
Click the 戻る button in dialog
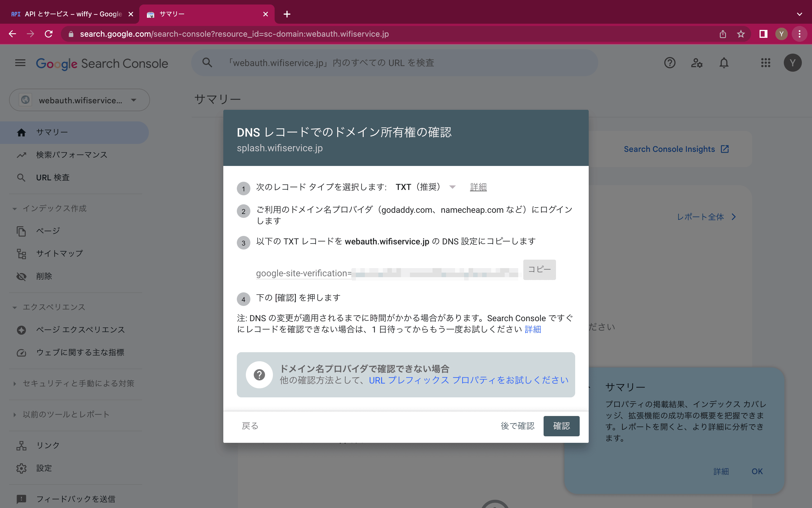[x=250, y=426]
